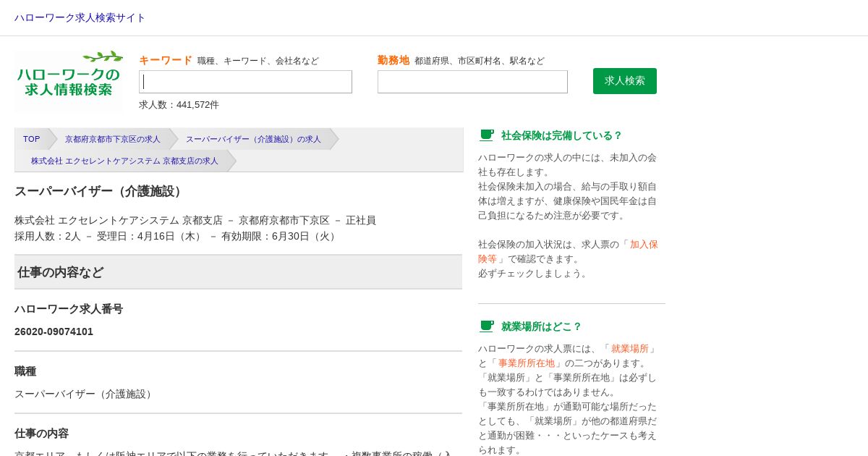Viewport: 868px width, 456px height.
Task: Select the 就業場所はどこ？ heading
Action: [x=541, y=326]
